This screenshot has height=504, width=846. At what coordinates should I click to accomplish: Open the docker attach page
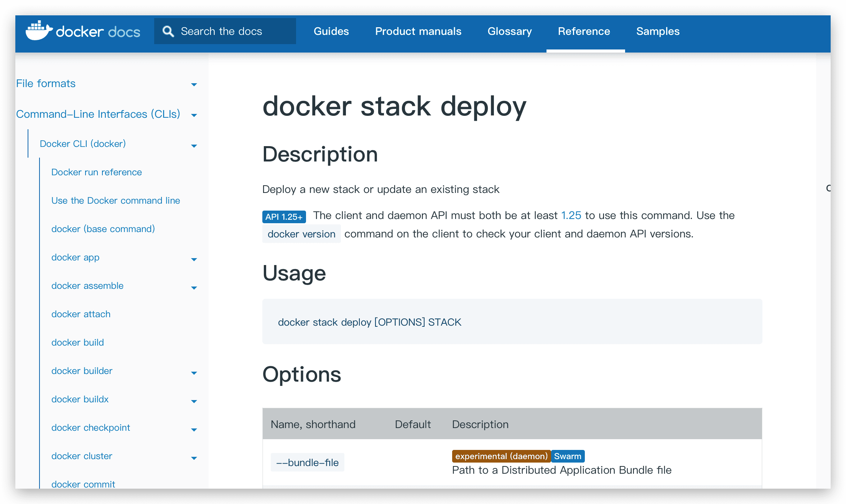81,314
